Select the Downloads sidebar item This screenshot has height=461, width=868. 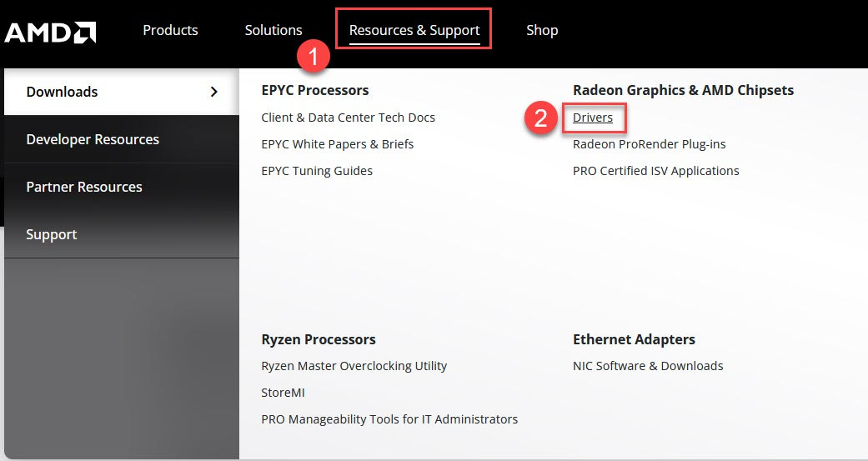pos(62,92)
